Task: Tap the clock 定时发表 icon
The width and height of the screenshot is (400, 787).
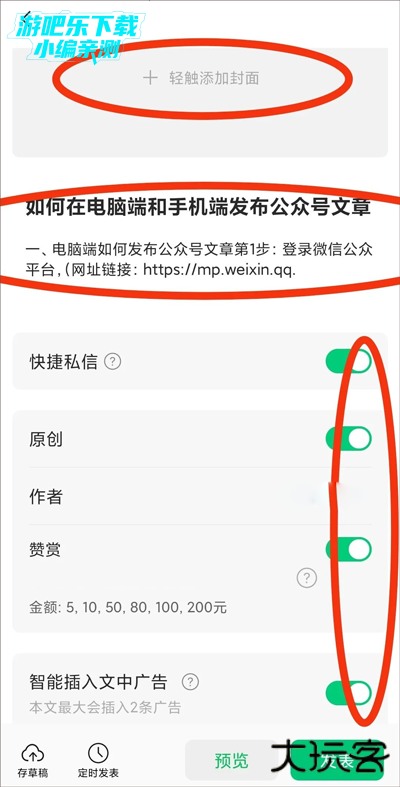Action: [x=98, y=752]
